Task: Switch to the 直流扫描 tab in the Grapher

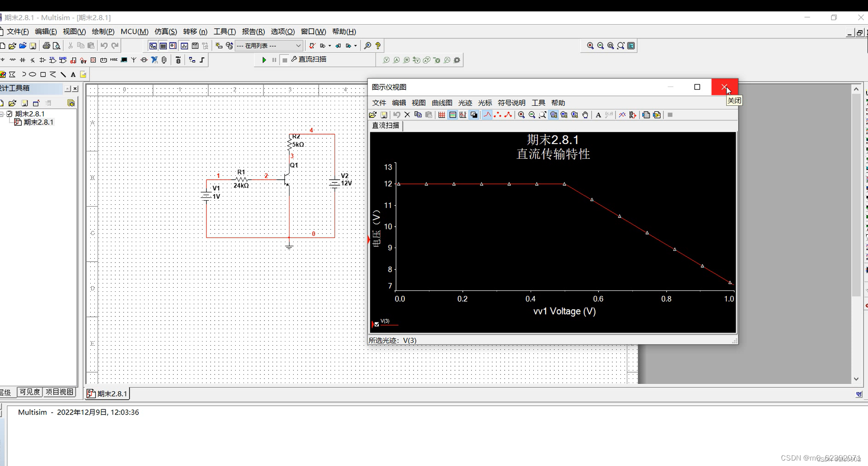Action: pos(386,125)
